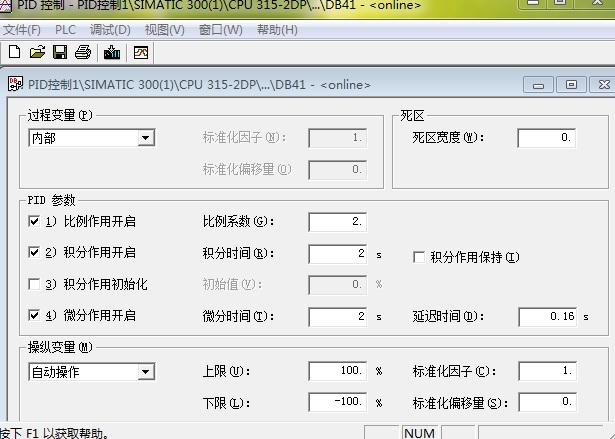The width and height of the screenshot is (615, 439).
Task: Click the Print toolbar icon
Action: (83, 52)
